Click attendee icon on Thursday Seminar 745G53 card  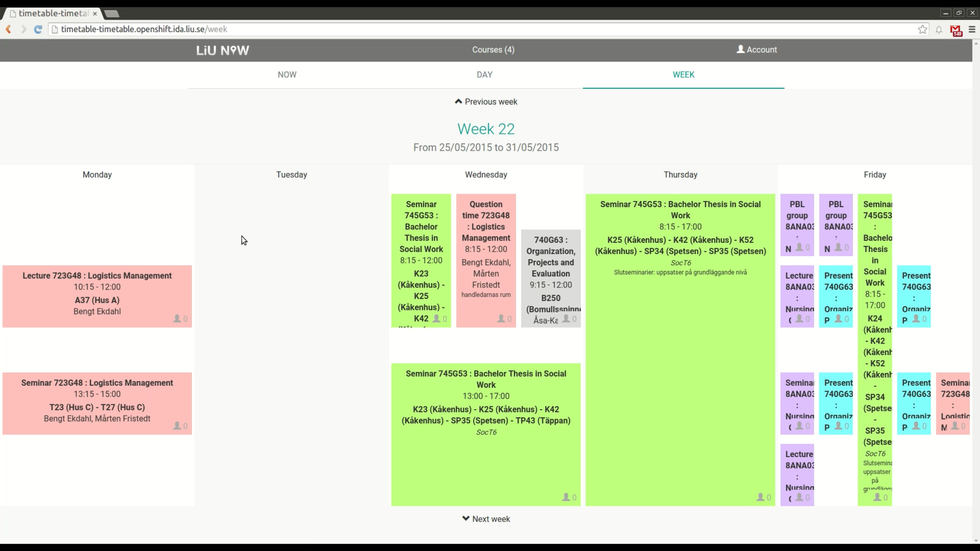tap(760, 497)
